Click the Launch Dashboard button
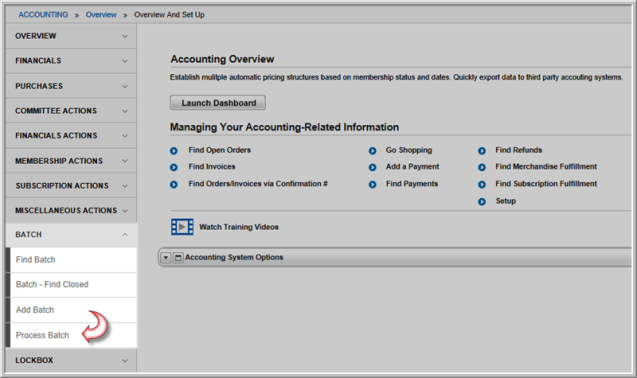Screen dimensions: 637x378 pyautogui.click(x=218, y=103)
